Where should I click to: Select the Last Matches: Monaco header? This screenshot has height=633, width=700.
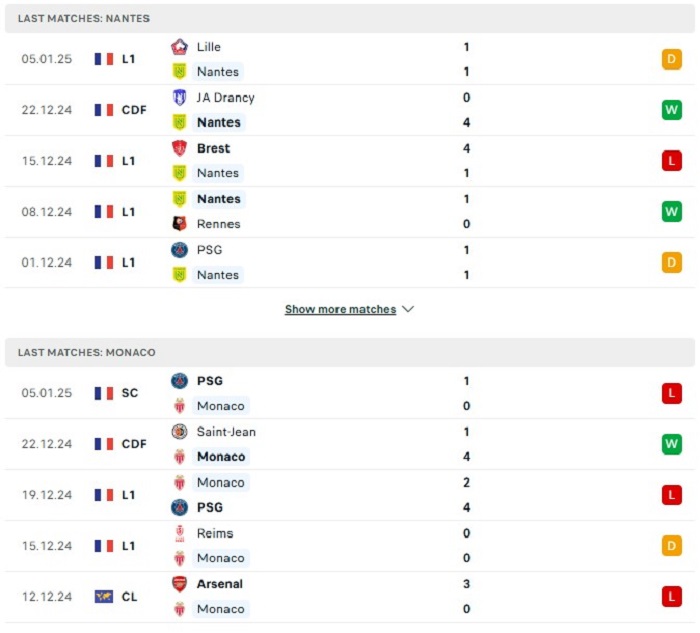tap(350, 352)
